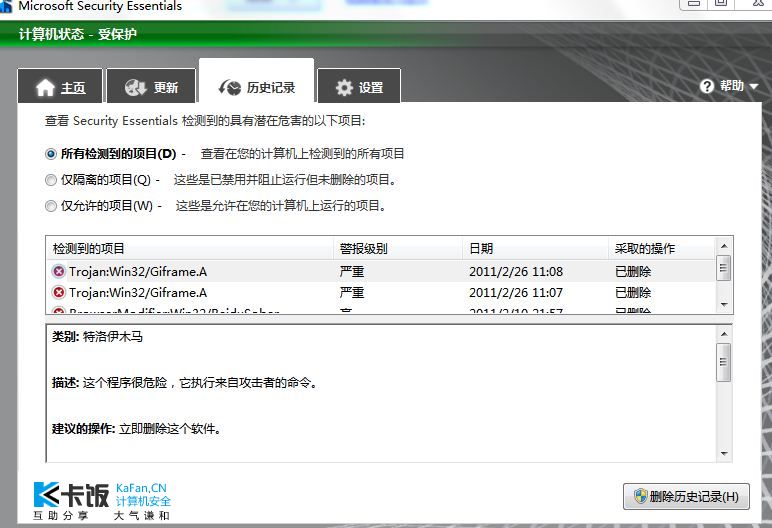The image size is (772, 528).
Task: Click 严重 alert level in the 11:07 row
Action: 352,293
